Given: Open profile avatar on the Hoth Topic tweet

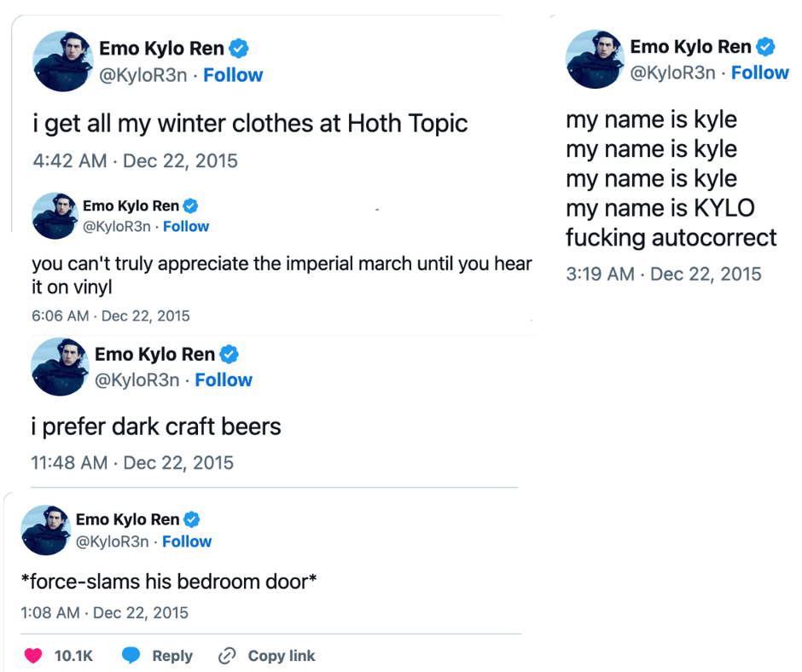Looking at the screenshot, I should [62, 61].
